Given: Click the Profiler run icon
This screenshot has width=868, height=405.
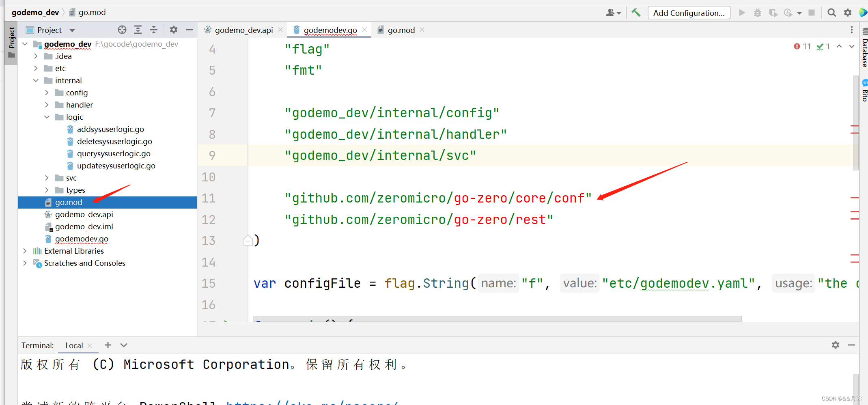Looking at the screenshot, I should tap(788, 13).
